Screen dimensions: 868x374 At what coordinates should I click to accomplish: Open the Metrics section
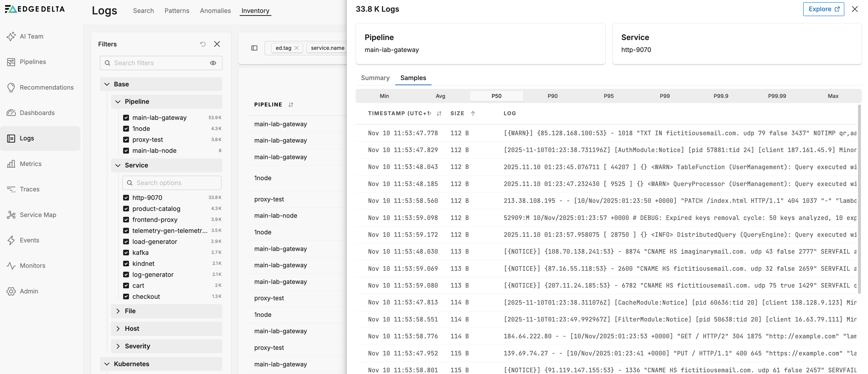tap(30, 164)
